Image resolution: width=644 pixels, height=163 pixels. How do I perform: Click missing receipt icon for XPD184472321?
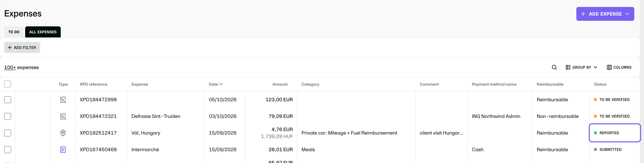pyautogui.click(x=63, y=116)
